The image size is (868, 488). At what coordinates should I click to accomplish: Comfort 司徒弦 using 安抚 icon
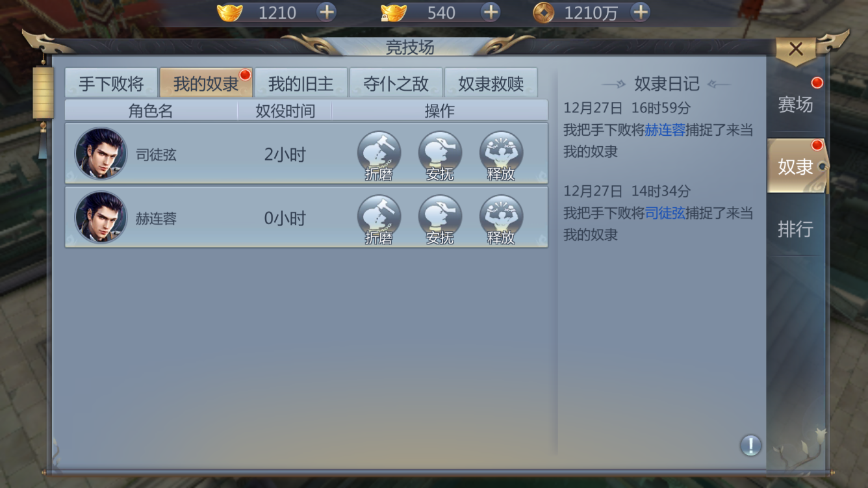click(440, 155)
